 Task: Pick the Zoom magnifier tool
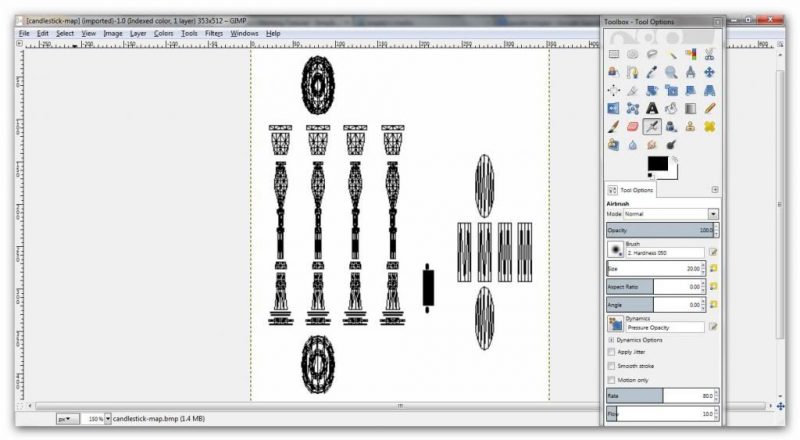[x=671, y=72]
